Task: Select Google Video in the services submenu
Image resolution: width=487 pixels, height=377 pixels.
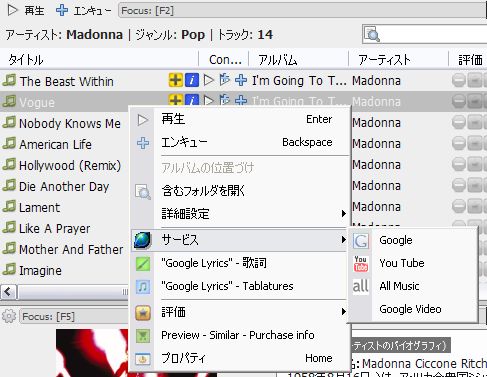Action: point(413,309)
